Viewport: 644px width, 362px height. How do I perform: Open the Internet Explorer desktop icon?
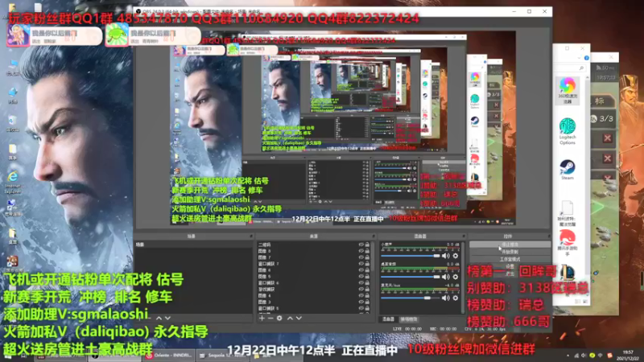[13, 183]
